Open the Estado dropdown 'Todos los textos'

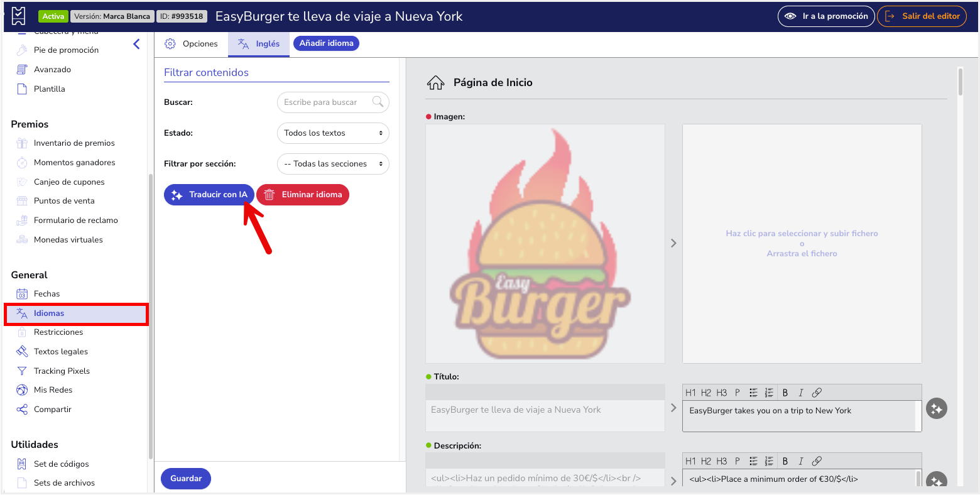pyautogui.click(x=333, y=133)
